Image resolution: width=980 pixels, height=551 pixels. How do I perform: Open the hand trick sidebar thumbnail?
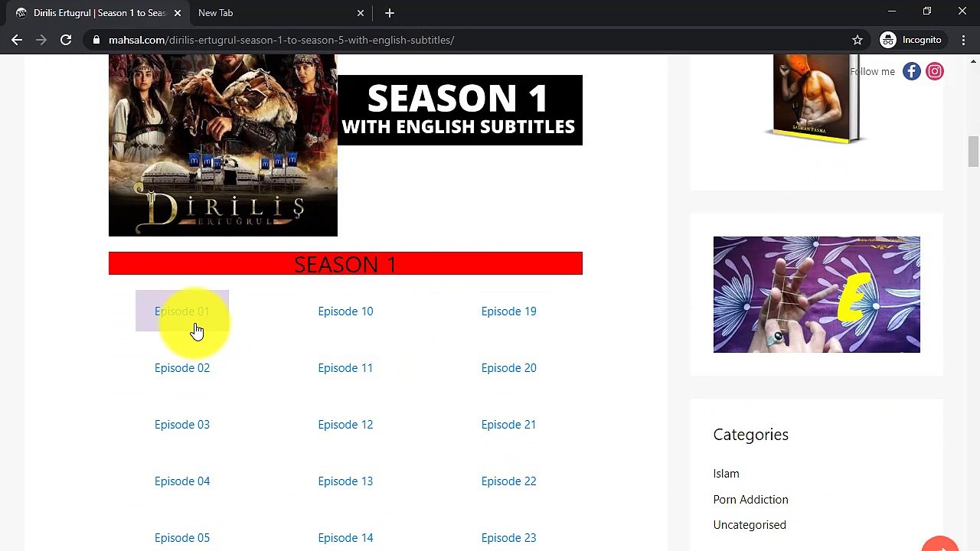pyautogui.click(x=817, y=295)
